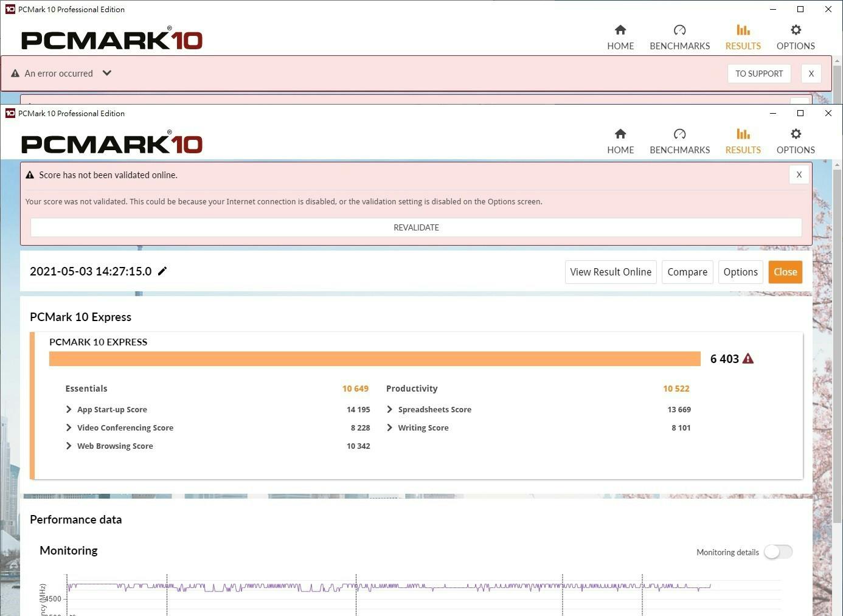
Task: Click the orange Close button
Action: coord(785,272)
